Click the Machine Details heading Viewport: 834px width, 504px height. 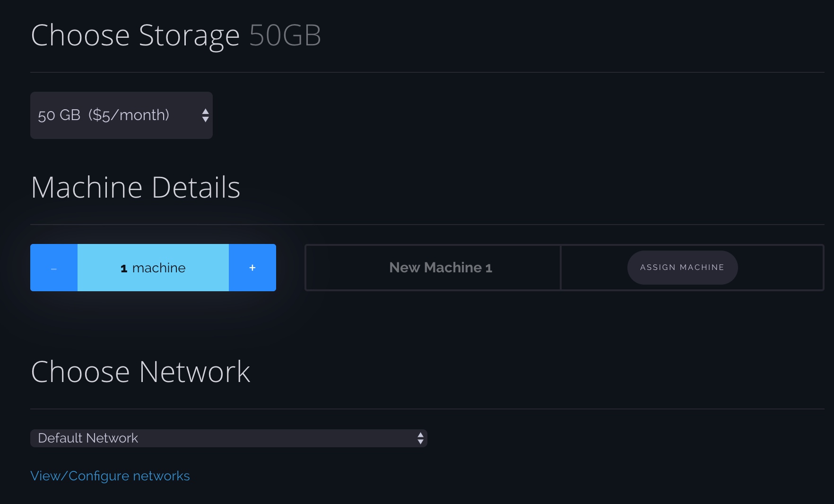[x=136, y=187]
